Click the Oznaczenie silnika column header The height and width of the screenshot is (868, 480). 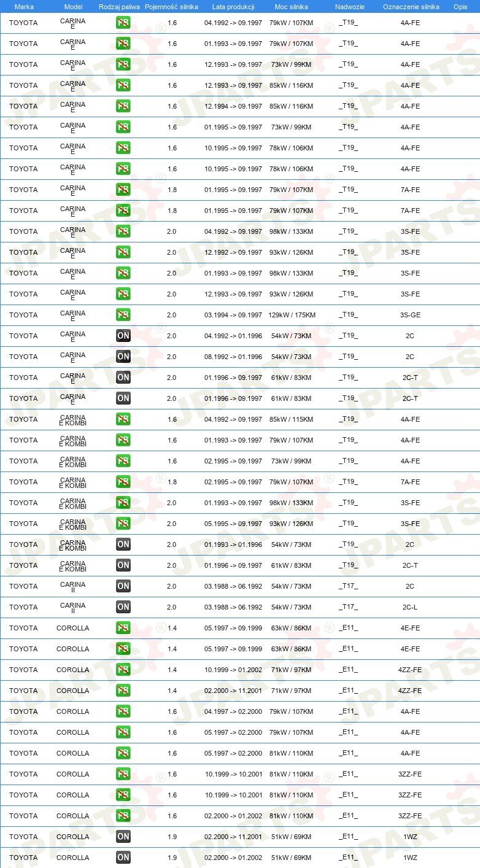pos(411,7)
